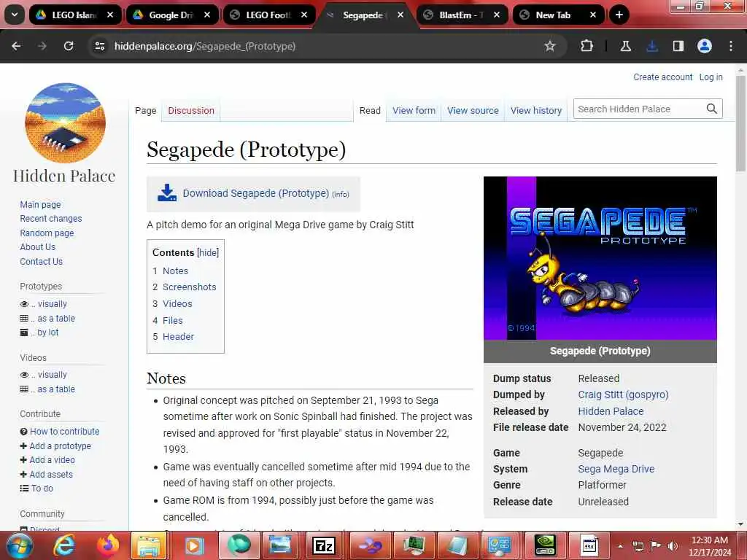Viewport: 747px width, 560px height.
Task: Open the tab search dropdown arrow
Action: click(15, 15)
